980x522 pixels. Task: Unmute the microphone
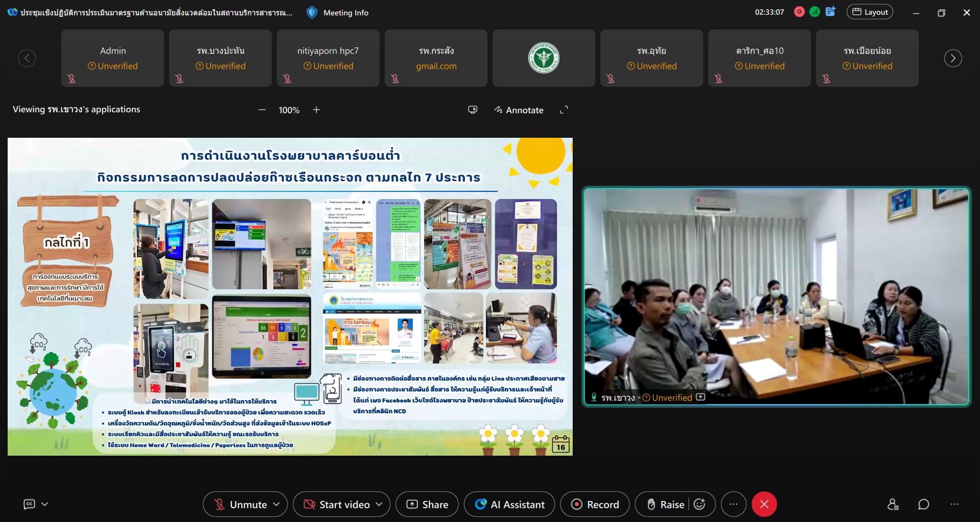pyautogui.click(x=241, y=504)
